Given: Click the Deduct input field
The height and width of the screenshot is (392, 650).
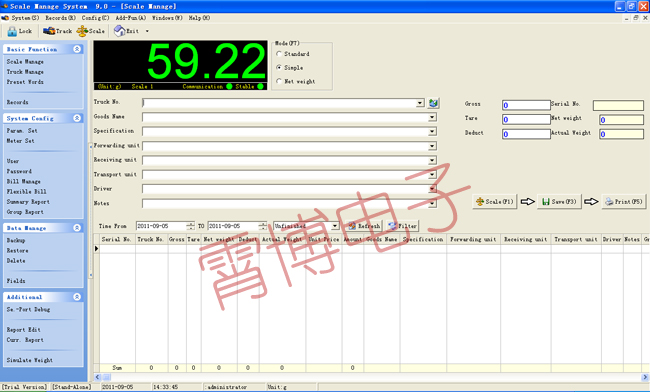Looking at the screenshot, I should click(526, 134).
